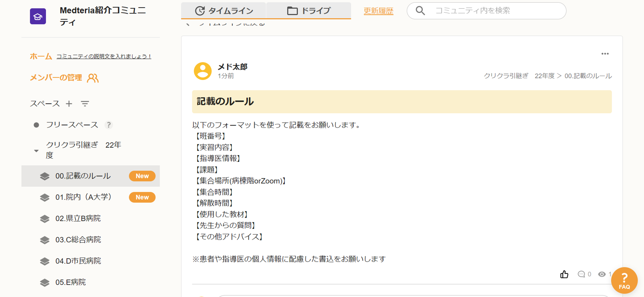Open breadcrumb クリクラ引継ぎ 22年度

(519, 76)
